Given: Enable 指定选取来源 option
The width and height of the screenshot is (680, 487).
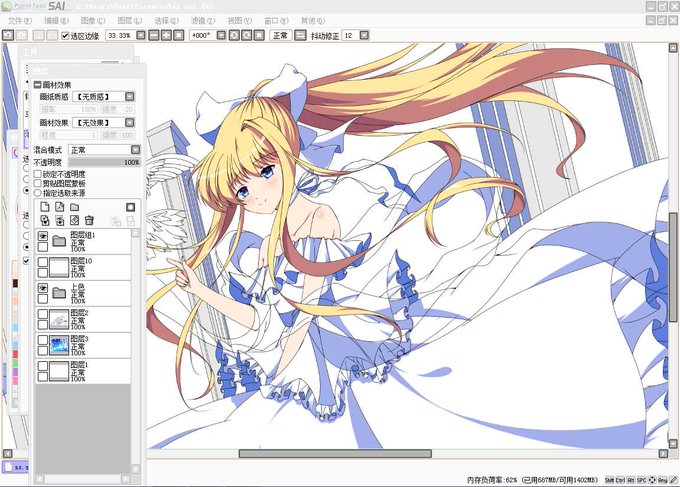Looking at the screenshot, I should 38,193.
